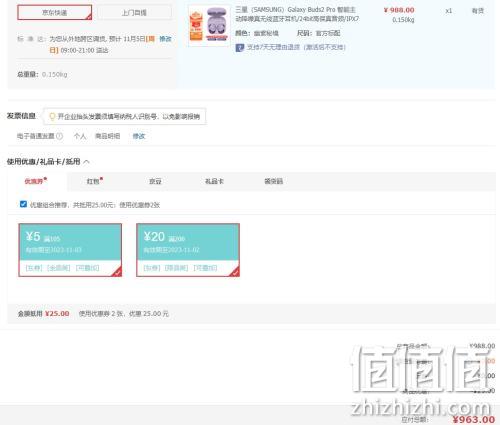Open the Galaxy Buds2 Pro product thumbnail
The width and height of the screenshot is (500, 425).
click(x=209, y=25)
